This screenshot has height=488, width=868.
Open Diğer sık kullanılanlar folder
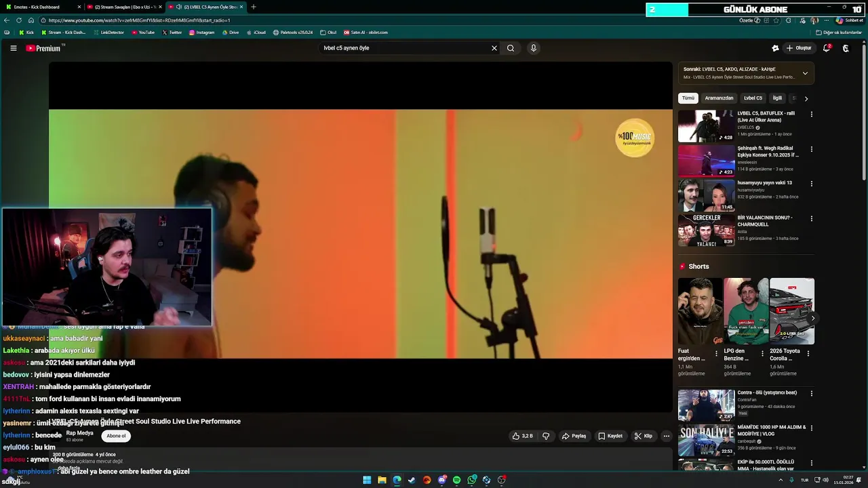click(839, 33)
